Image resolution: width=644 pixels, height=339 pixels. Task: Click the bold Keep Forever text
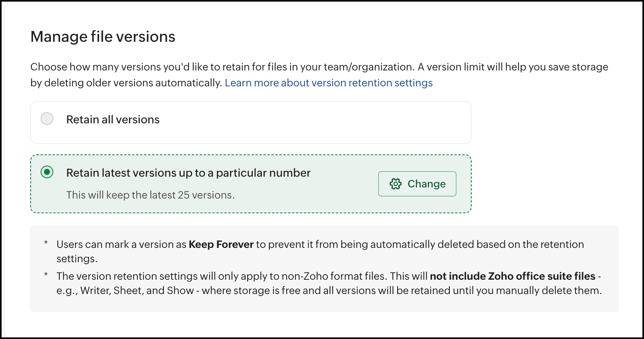[221, 244]
